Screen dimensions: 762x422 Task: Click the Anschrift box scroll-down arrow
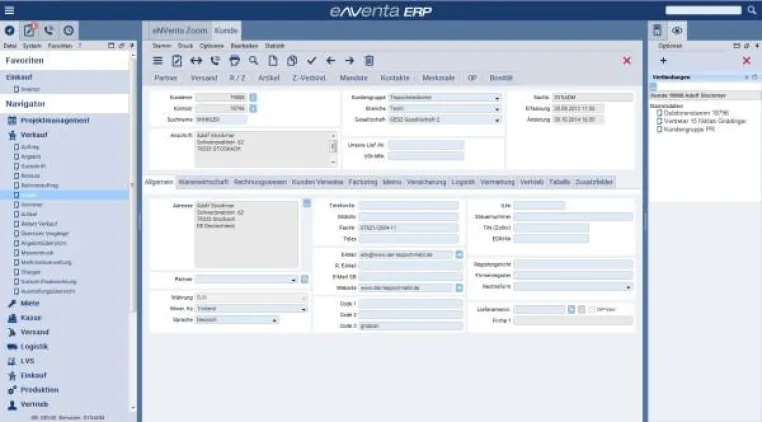tap(333, 162)
